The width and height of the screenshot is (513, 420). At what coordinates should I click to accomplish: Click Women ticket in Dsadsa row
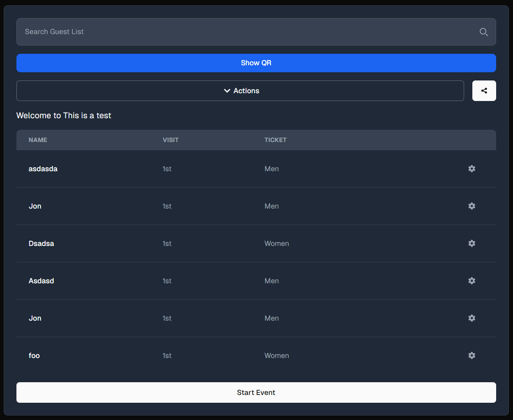click(x=277, y=243)
